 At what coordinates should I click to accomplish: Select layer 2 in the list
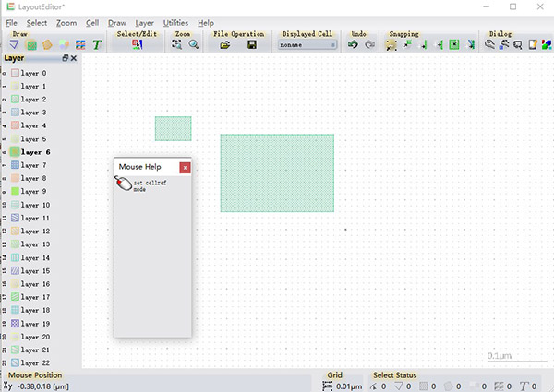coord(33,99)
